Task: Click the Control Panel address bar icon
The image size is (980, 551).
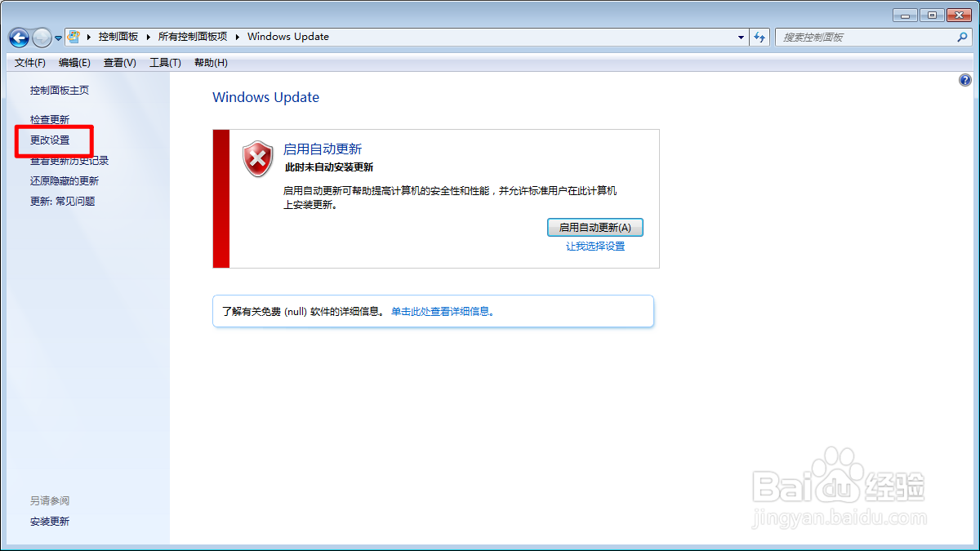Action: [x=73, y=37]
